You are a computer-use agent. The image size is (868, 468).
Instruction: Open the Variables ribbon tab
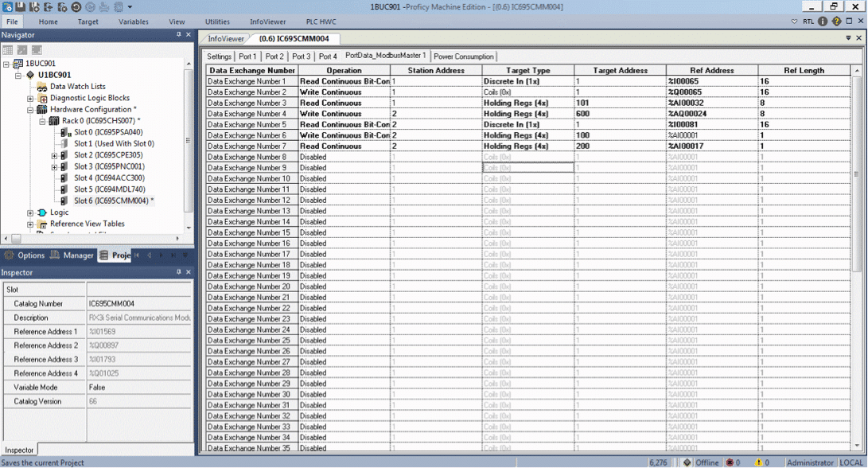click(134, 21)
